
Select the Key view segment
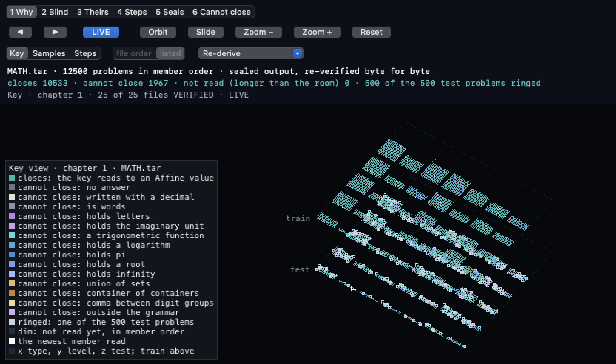click(x=17, y=53)
